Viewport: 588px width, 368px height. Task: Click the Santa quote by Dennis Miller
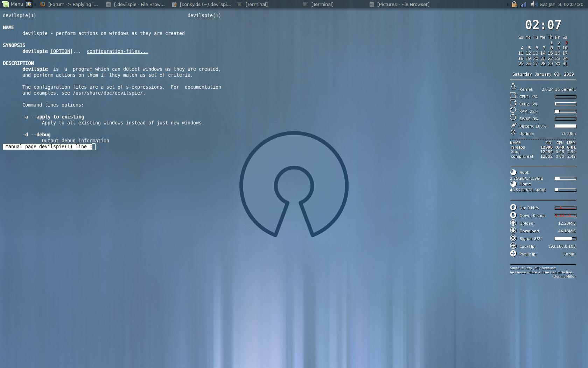click(543, 272)
